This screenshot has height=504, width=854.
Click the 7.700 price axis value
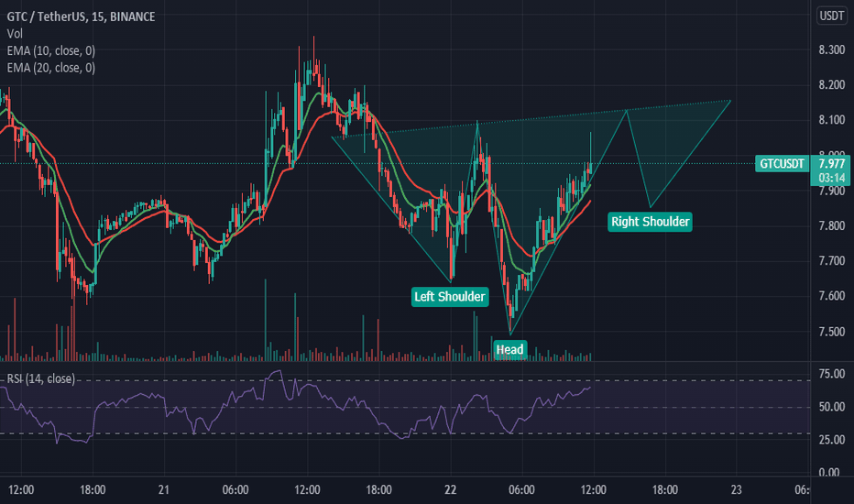[832, 261]
